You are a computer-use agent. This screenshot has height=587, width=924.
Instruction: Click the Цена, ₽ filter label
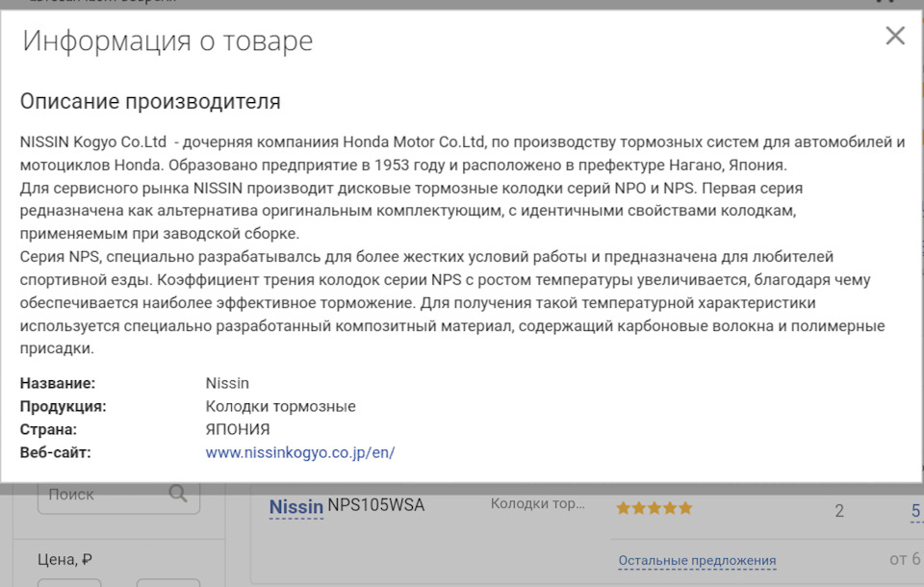[64, 559]
